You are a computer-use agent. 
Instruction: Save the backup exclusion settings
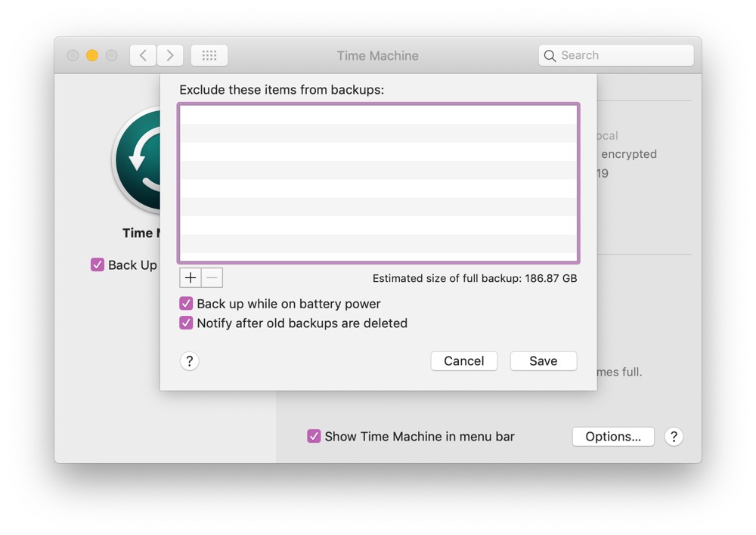[x=544, y=361]
